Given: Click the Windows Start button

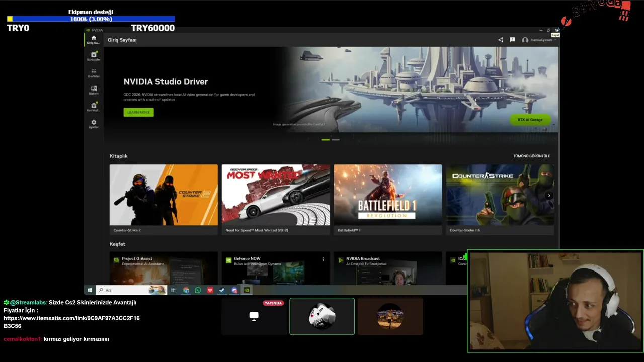Looking at the screenshot, I should [90, 290].
